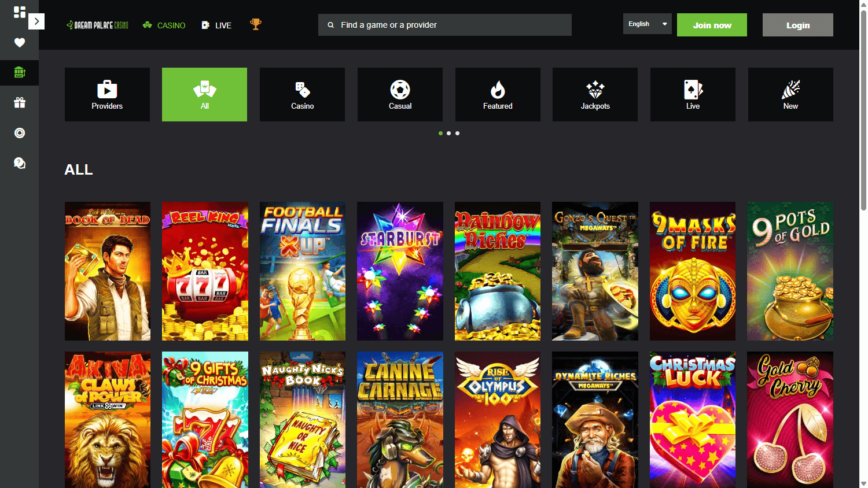Click the Login button
Screen dimensions: 868x488
(797, 25)
